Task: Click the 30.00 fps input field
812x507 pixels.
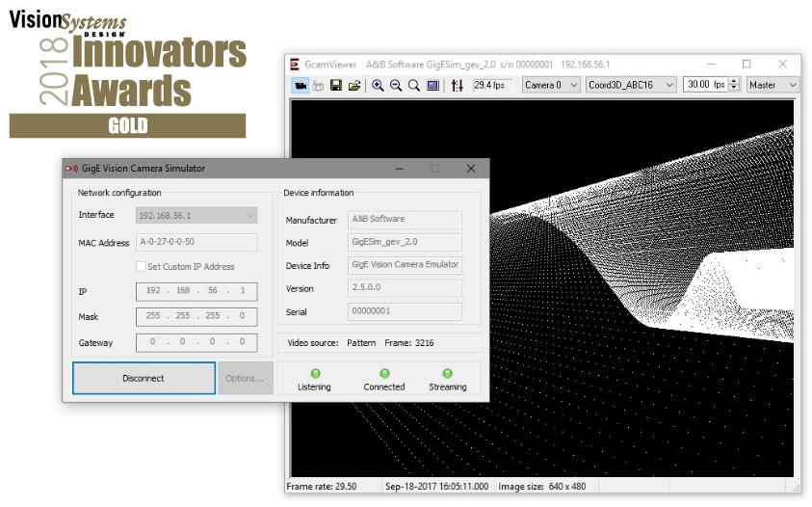Action: (x=706, y=85)
